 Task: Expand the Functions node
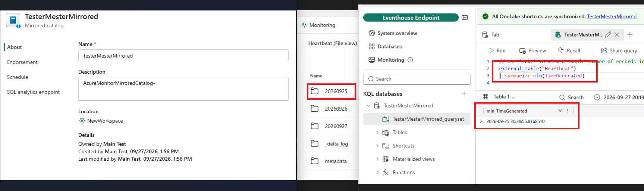coord(377,172)
